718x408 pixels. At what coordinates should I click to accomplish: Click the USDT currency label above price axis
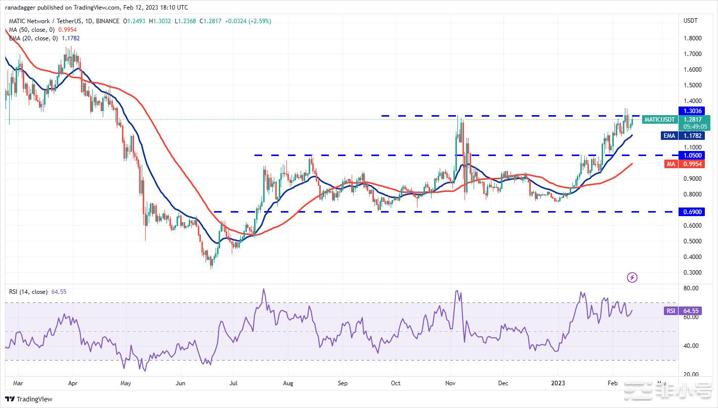(690, 20)
